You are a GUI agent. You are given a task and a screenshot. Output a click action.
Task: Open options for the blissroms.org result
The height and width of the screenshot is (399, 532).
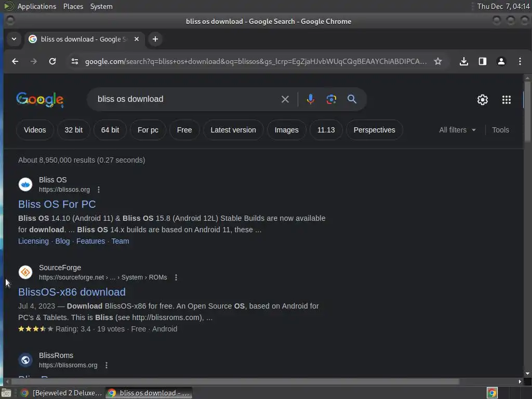coord(107,365)
